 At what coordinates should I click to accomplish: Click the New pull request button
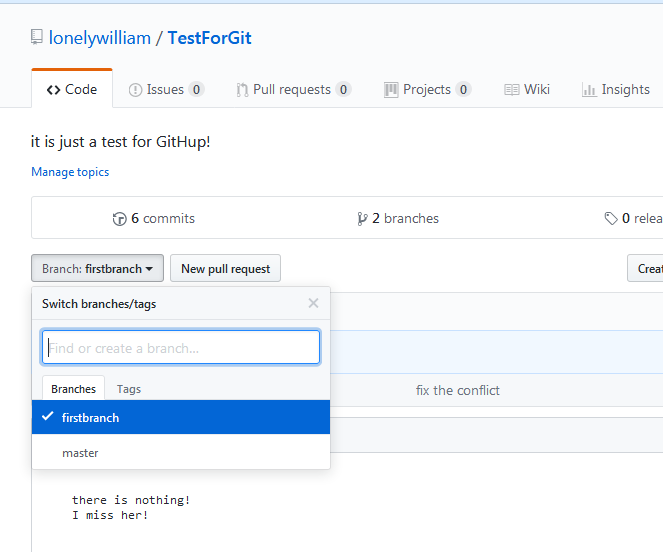225,269
